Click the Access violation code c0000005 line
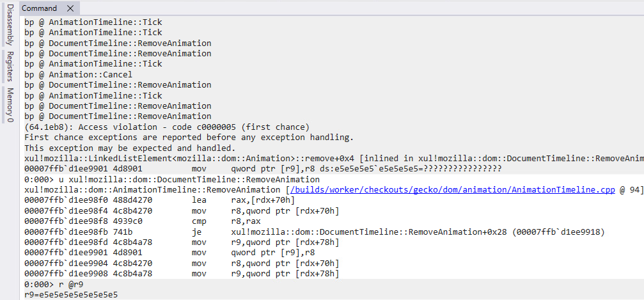 (x=167, y=127)
